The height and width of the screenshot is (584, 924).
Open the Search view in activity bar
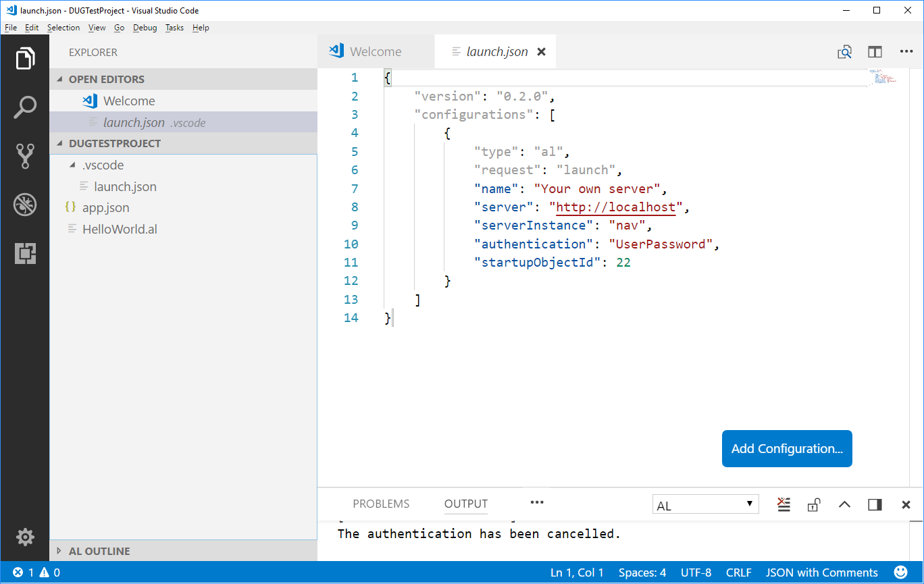tap(25, 107)
